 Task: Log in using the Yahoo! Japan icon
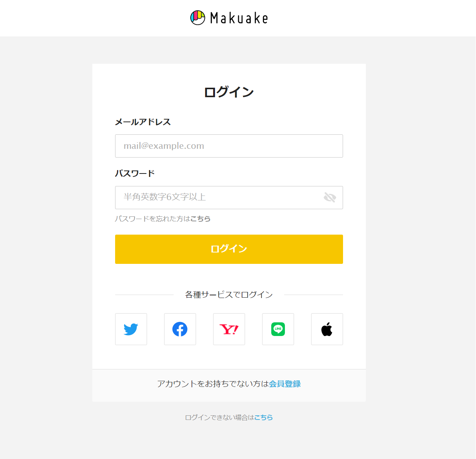(x=229, y=329)
